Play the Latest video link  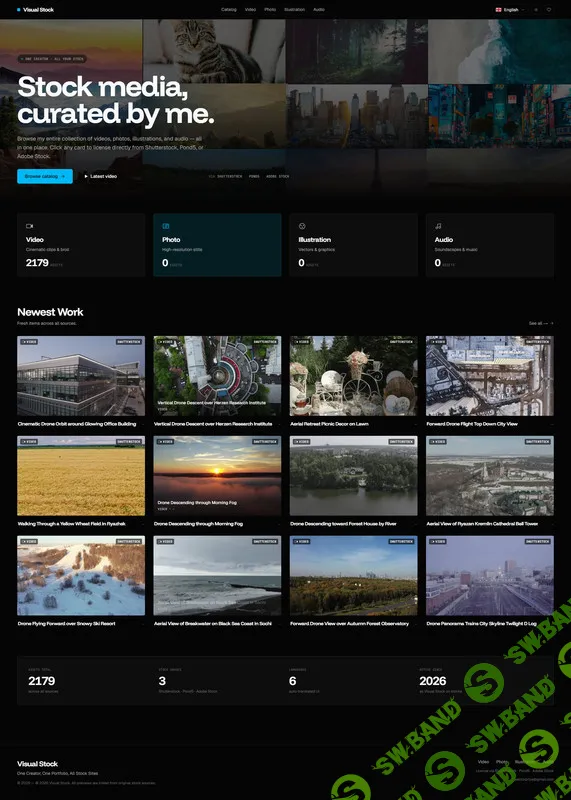tap(101, 176)
